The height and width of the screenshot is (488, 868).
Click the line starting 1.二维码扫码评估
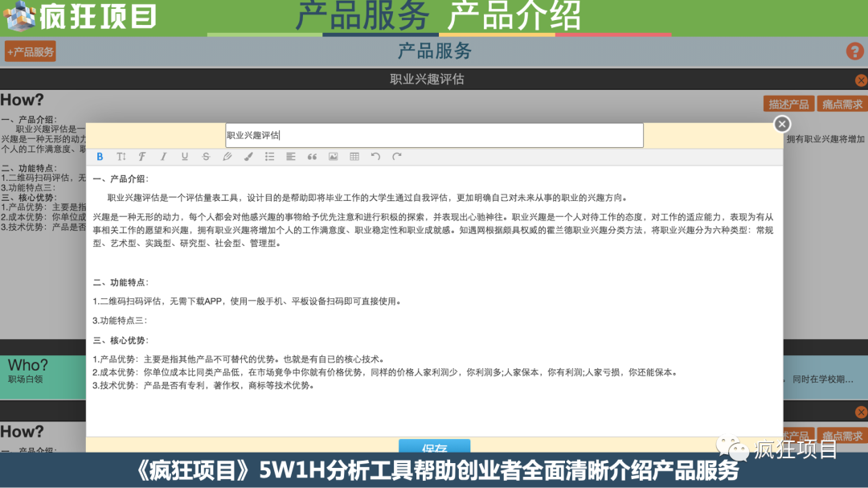[x=247, y=301]
